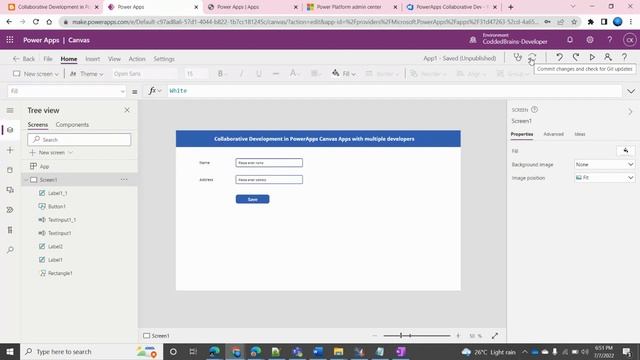Screen dimensions: 640x360
Task: Open the Theme dropdown
Action: pos(87,74)
